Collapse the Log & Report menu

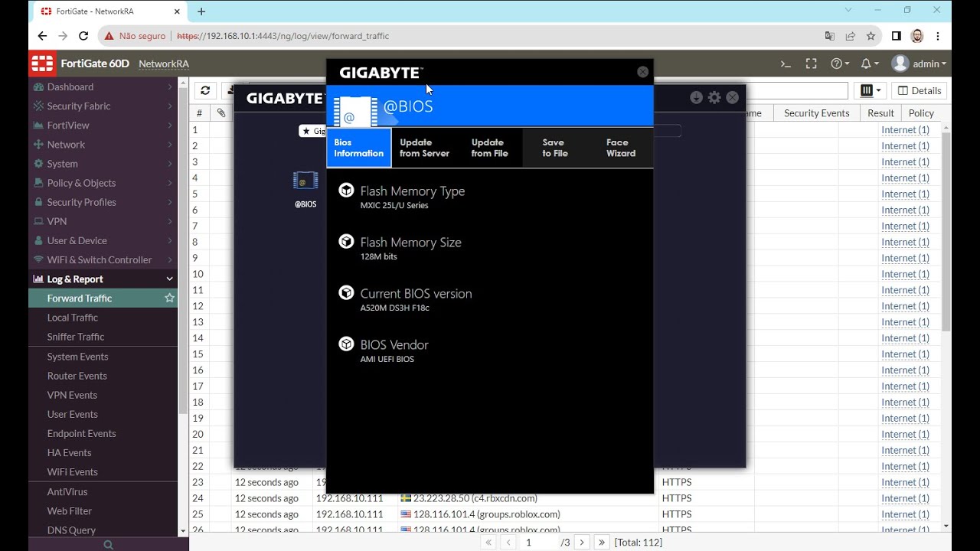pos(103,279)
